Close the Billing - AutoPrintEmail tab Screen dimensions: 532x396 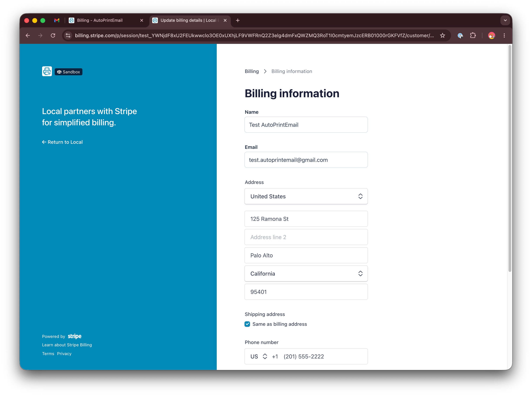click(x=142, y=20)
